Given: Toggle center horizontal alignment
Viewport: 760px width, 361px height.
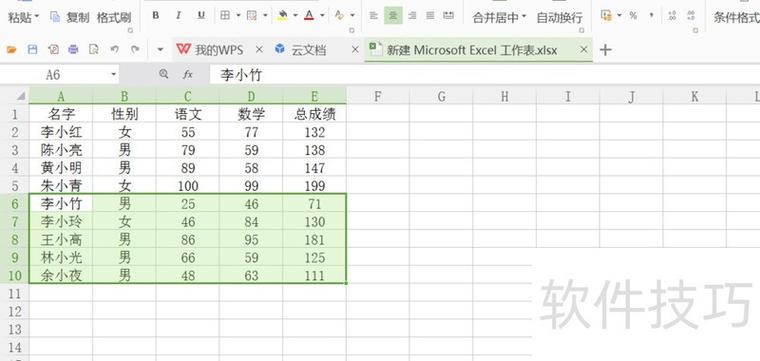Looking at the screenshot, I should coord(393,16).
